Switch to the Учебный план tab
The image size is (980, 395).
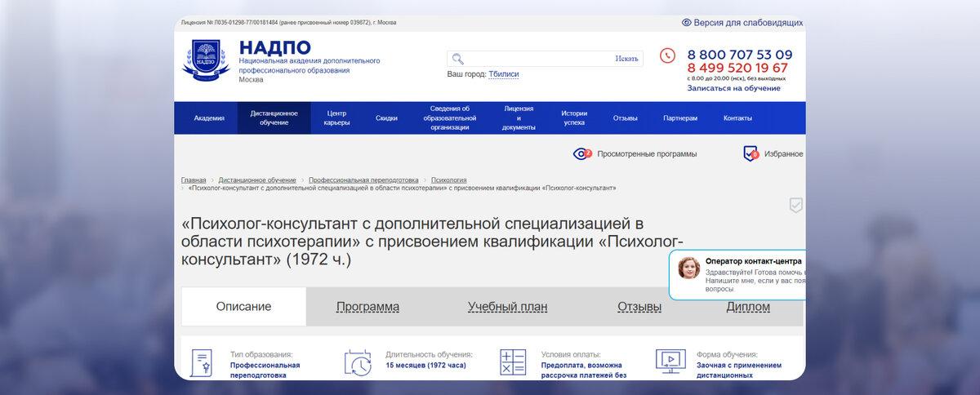tap(507, 308)
